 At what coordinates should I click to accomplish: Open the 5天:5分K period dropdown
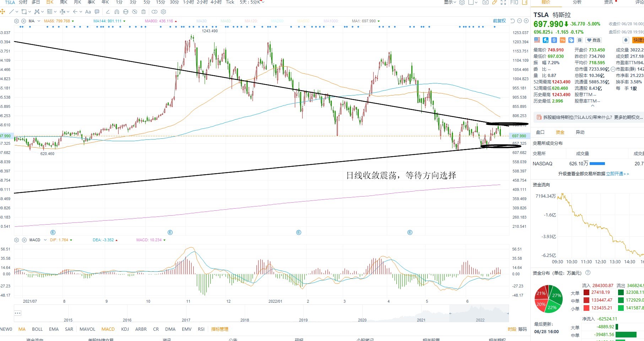[252, 2]
